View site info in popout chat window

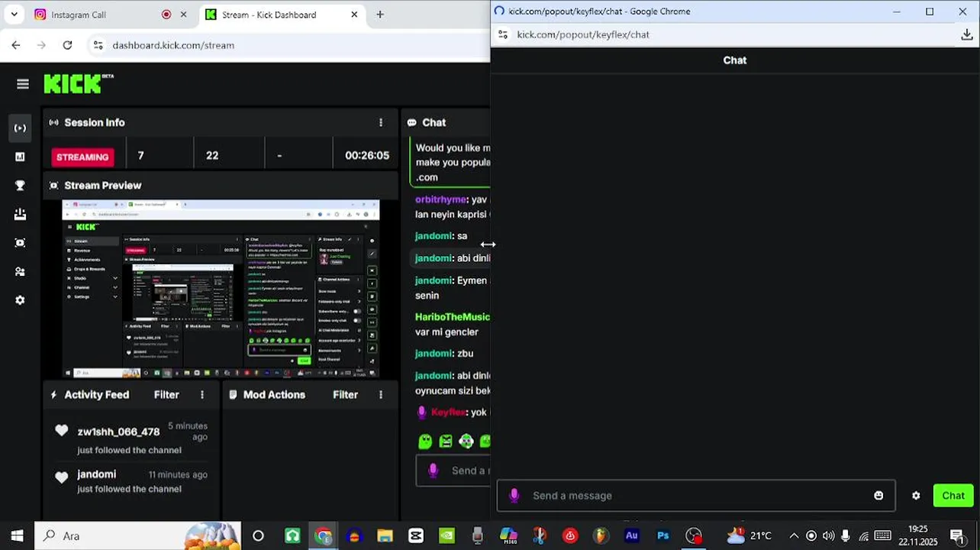point(502,34)
